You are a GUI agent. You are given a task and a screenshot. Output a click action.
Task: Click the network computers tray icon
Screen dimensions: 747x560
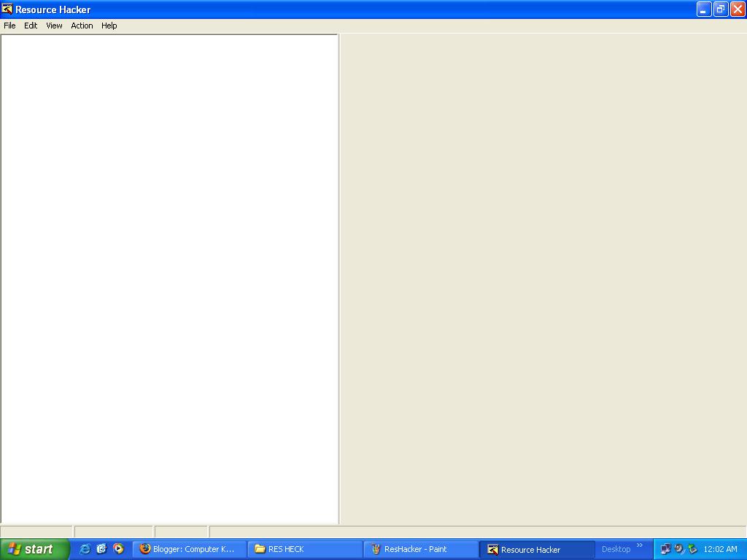click(x=665, y=549)
